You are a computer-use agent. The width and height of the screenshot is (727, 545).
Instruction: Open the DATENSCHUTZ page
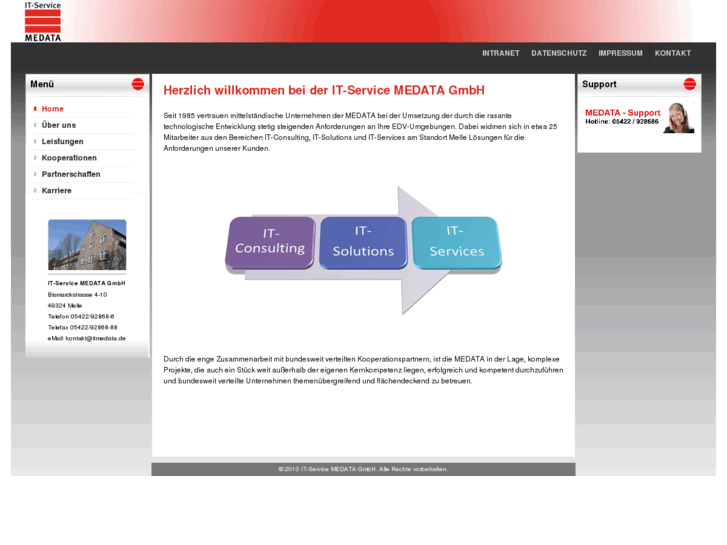coord(559,53)
